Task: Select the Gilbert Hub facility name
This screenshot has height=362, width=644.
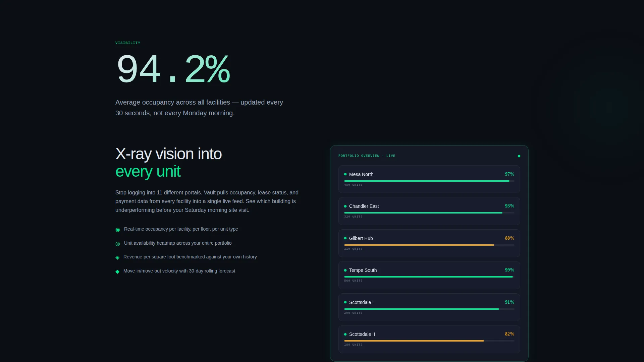Action: point(361,238)
